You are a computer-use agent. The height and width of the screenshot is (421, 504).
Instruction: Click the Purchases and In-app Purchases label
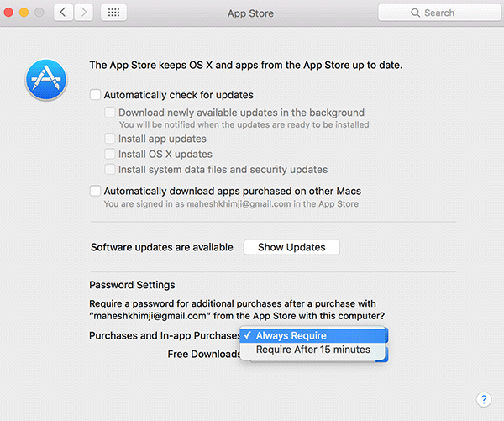point(165,335)
